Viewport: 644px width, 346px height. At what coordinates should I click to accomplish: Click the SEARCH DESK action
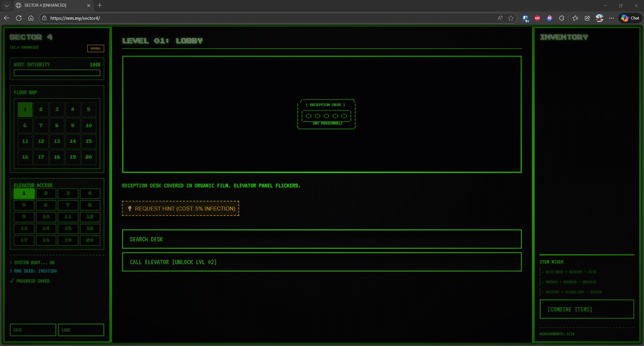[322, 239]
